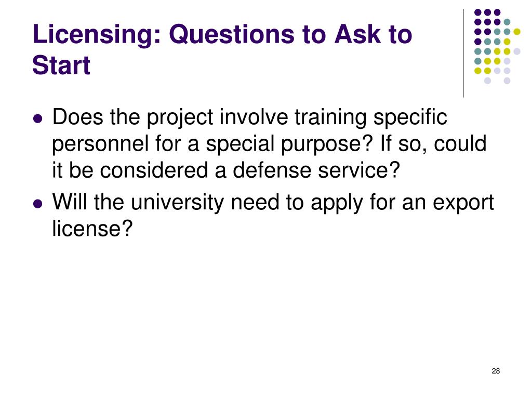Click the text 'personnel for a special purpose?'
The height and width of the screenshot is (399, 532).
point(212,144)
